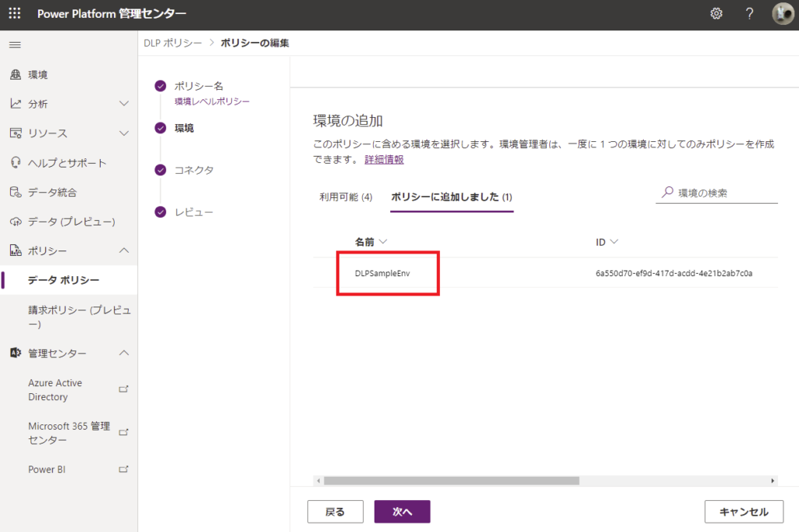Open the ヘルプとサポート sidebar item
The width and height of the screenshot is (799, 532).
pyautogui.click(x=69, y=162)
